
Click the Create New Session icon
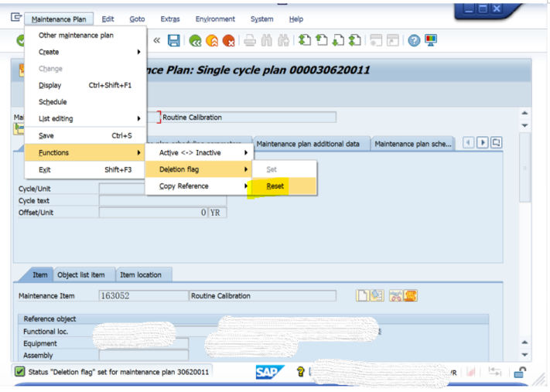[376, 41]
